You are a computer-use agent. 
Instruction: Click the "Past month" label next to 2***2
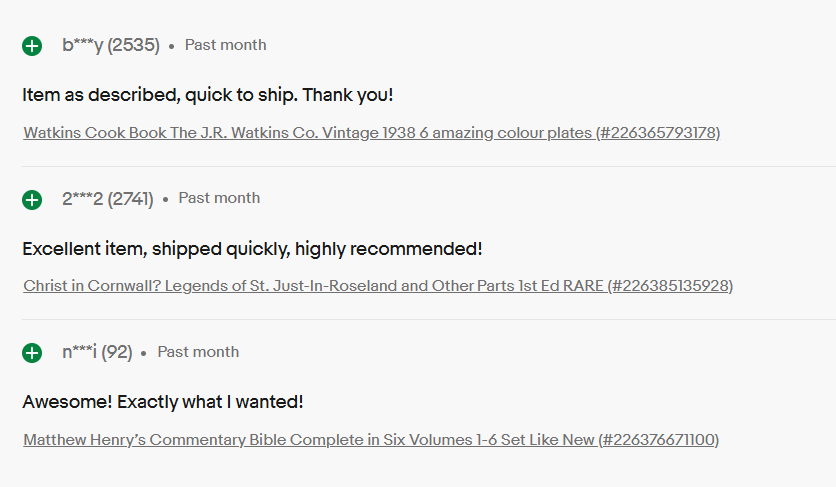pyautogui.click(x=219, y=199)
